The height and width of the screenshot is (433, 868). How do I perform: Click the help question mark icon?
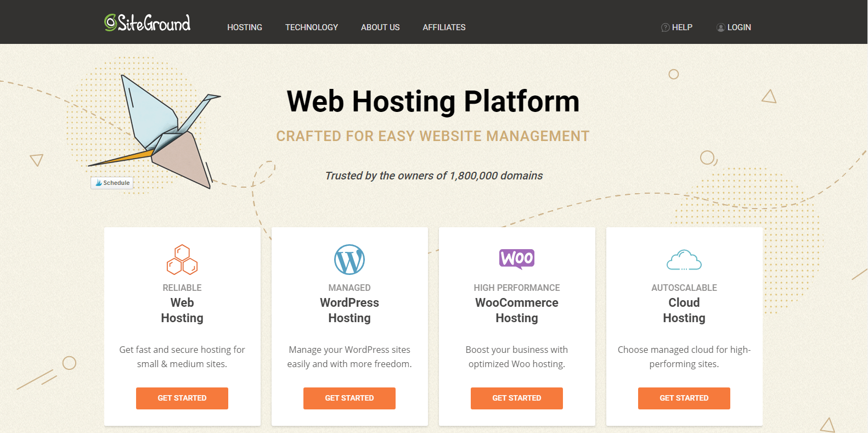click(665, 27)
